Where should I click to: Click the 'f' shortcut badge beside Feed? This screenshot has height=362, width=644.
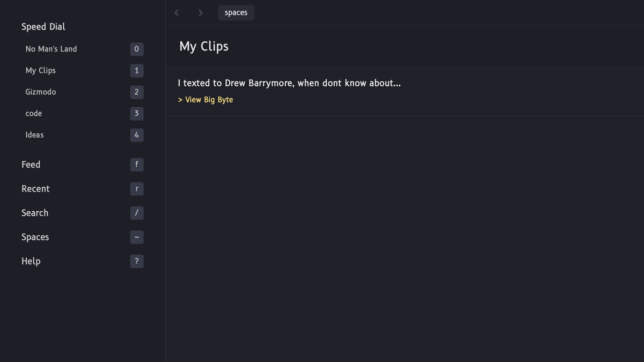136,165
